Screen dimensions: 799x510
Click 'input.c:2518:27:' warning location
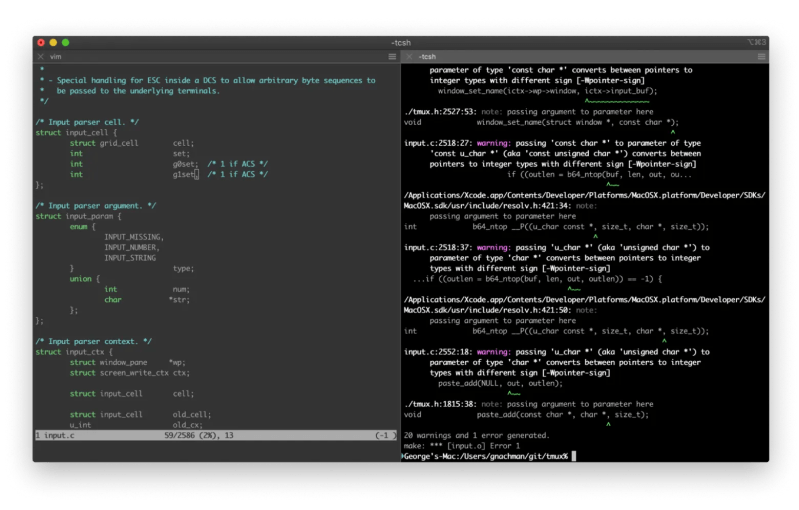click(438, 143)
